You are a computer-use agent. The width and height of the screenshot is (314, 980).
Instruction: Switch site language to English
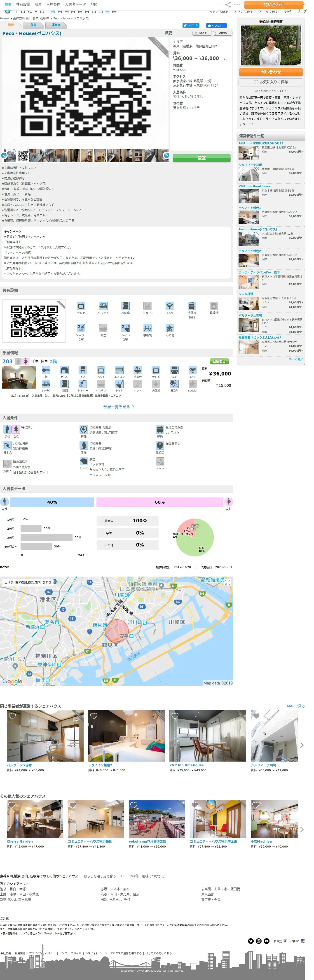click(297, 941)
